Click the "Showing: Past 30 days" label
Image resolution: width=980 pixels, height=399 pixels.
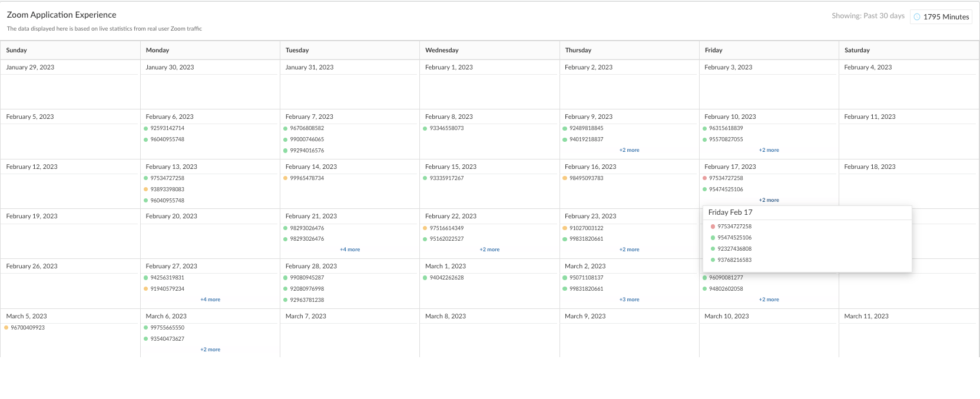[868, 16]
